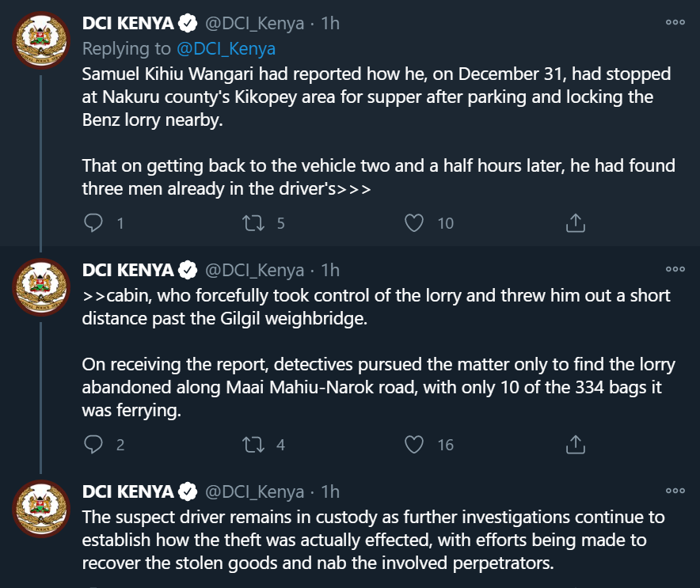Share the first tweet about Kikopey
Viewport: 700px width, 588px height.
coord(576,223)
